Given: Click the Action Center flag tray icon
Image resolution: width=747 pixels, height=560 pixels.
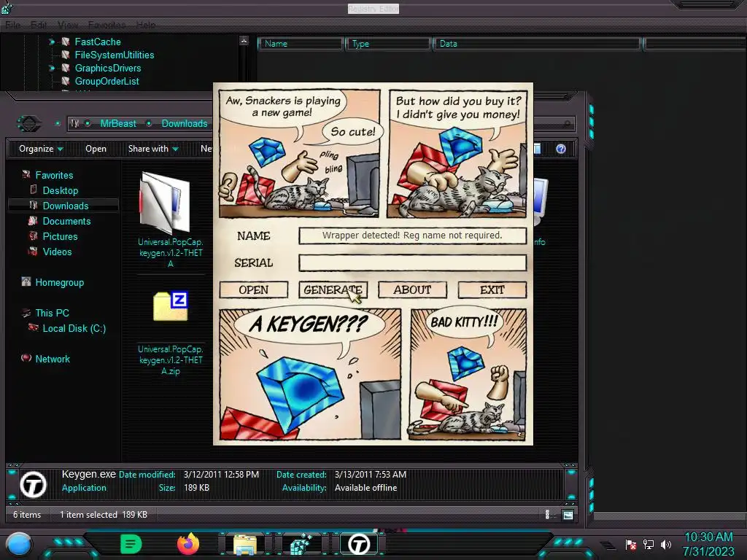Looking at the screenshot, I should click(631, 544).
